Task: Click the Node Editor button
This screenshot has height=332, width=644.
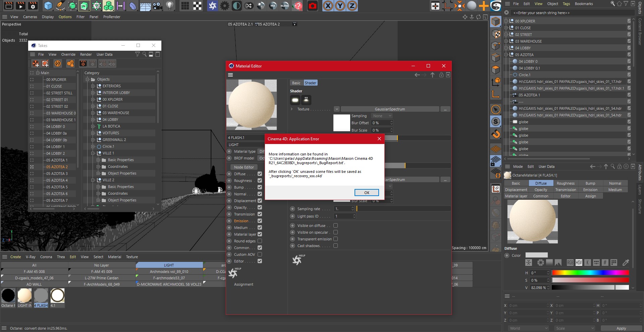Action: [244, 167]
